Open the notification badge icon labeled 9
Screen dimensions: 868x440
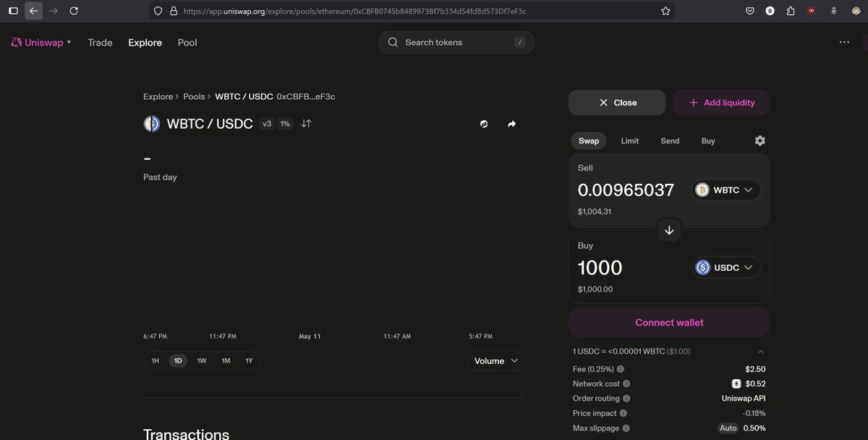[x=770, y=11]
